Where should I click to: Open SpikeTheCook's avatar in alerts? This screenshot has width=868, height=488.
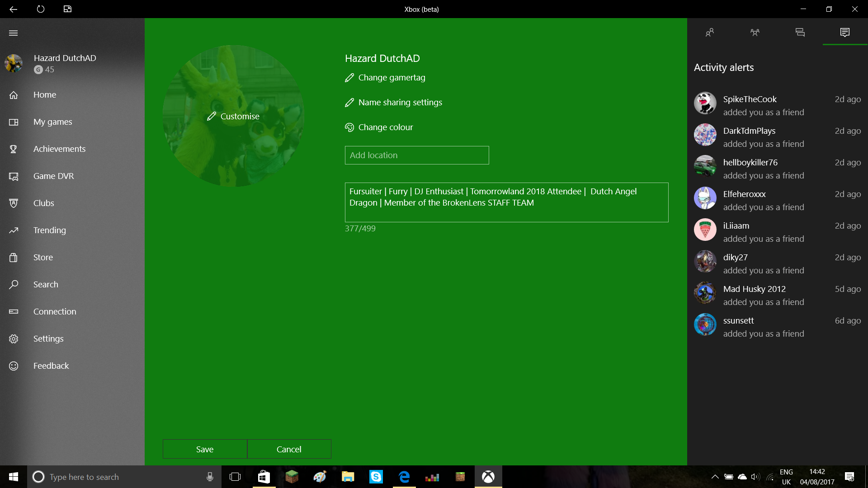(705, 103)
